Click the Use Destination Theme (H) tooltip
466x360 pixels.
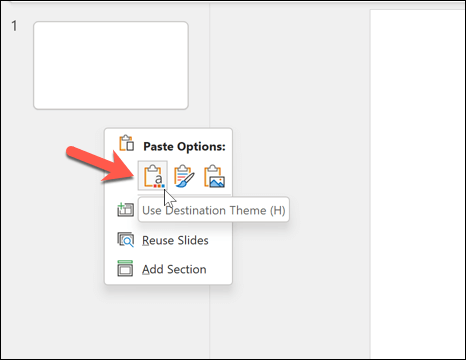[x=214, y=210]
